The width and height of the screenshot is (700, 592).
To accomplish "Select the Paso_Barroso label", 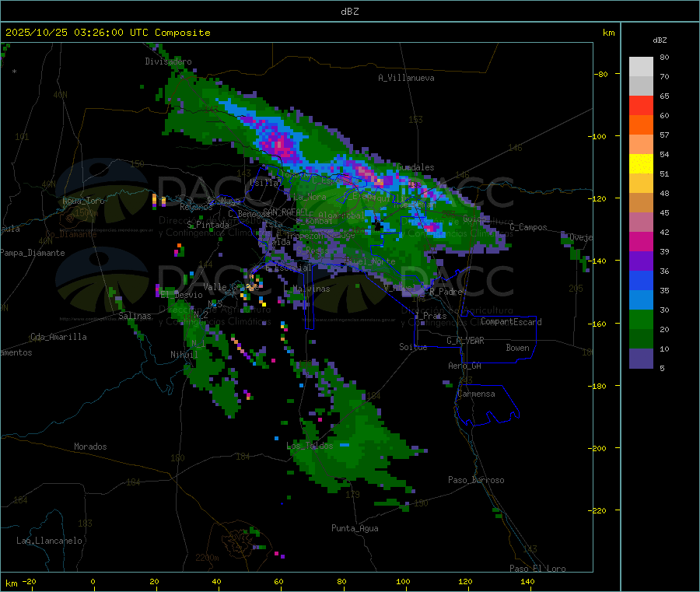I will click(476, 480).
